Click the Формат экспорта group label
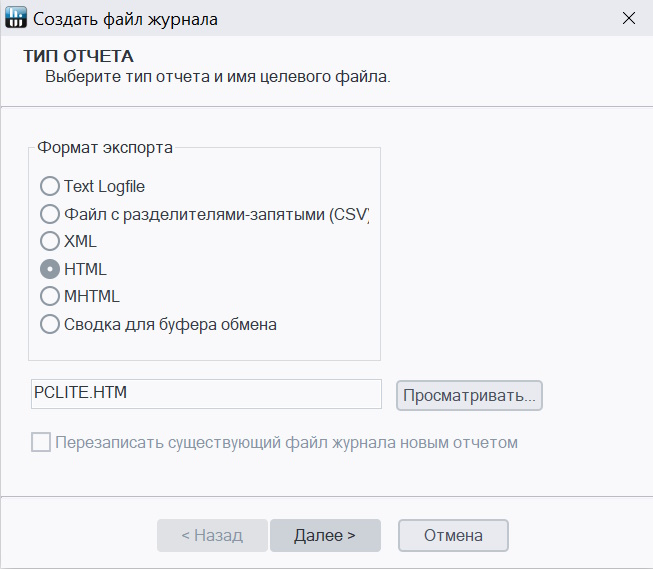 click(x=105, y=147)
